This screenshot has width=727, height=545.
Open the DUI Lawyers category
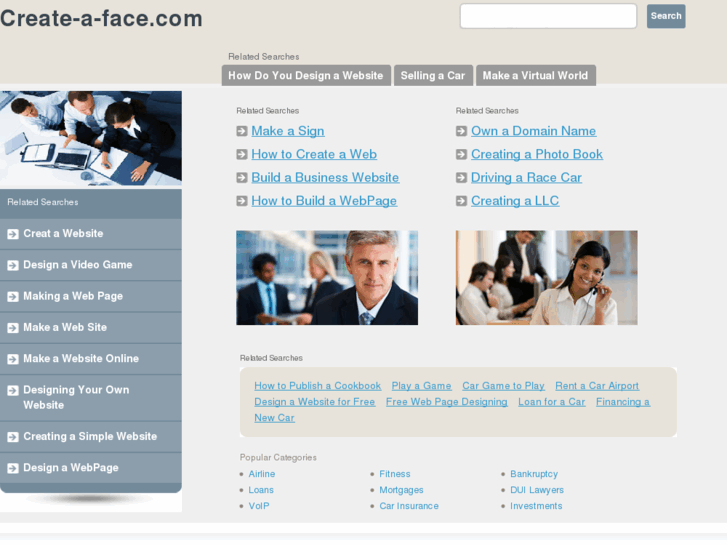(537, 490)
